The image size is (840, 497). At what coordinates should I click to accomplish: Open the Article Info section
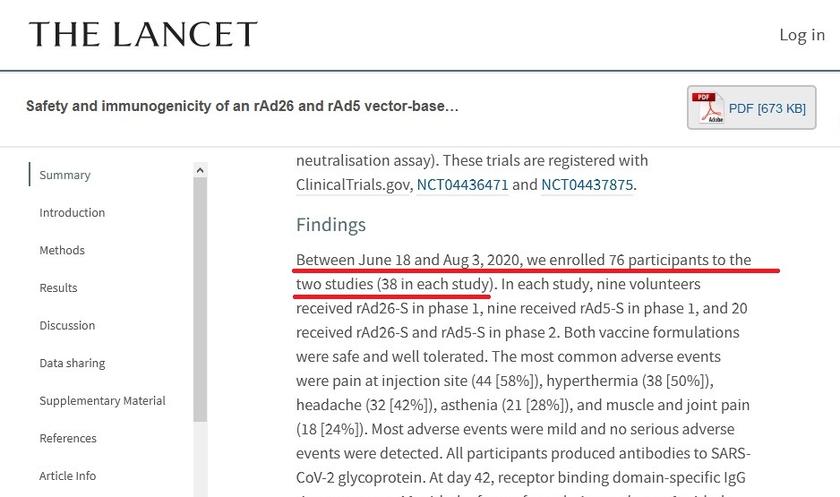[68, 476]
